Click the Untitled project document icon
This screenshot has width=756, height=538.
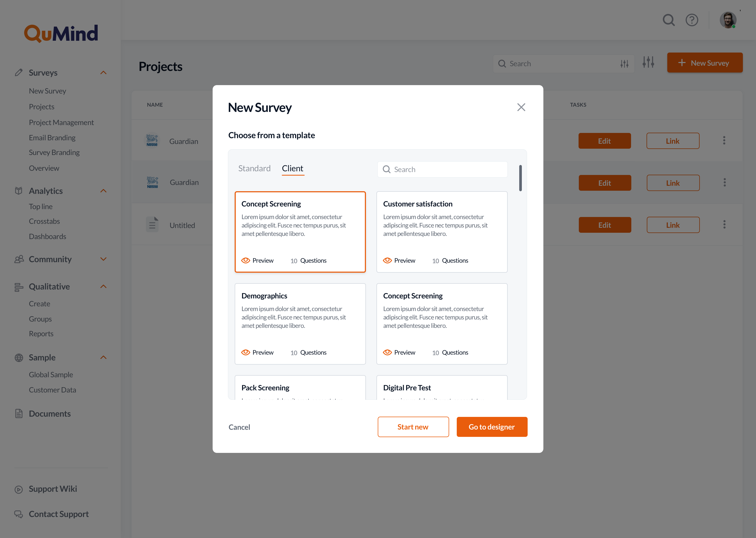click(x=152, y=225)
